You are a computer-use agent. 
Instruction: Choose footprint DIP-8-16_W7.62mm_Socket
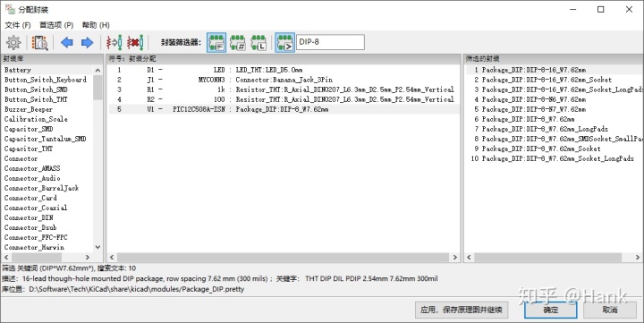(554, 80)
